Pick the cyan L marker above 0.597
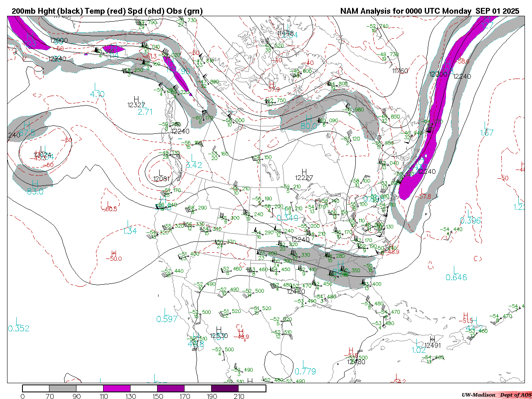The height and width of the screenshot is (399, 532). (166, 312)
